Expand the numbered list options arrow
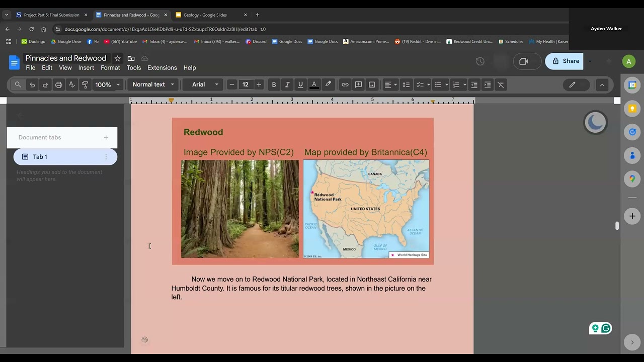Viewport: 644px width, 362px height. [x=465, y=84]
